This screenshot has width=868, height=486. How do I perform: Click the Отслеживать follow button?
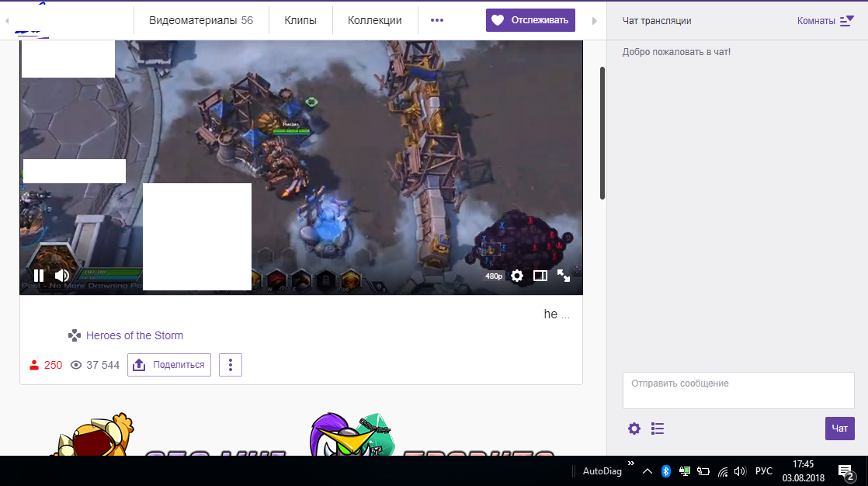point(530,21)
